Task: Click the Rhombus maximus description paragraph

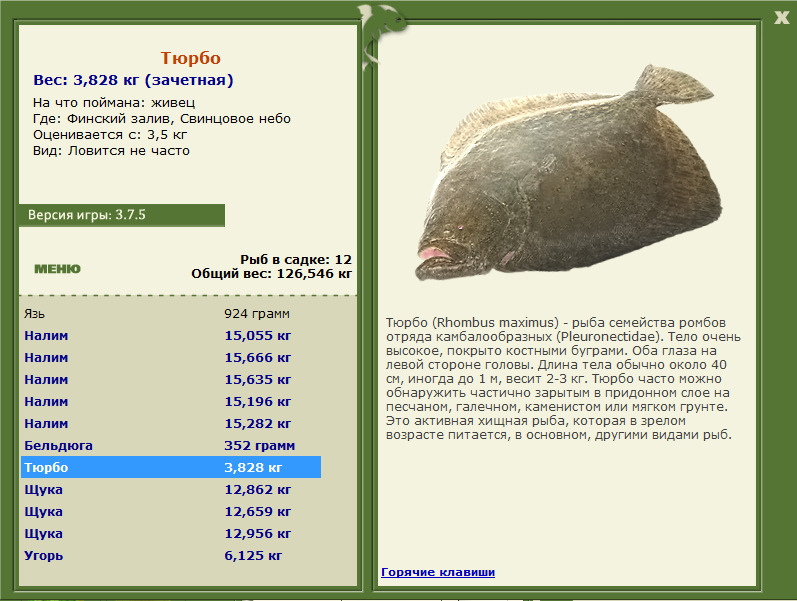Action: click(563, 378)
